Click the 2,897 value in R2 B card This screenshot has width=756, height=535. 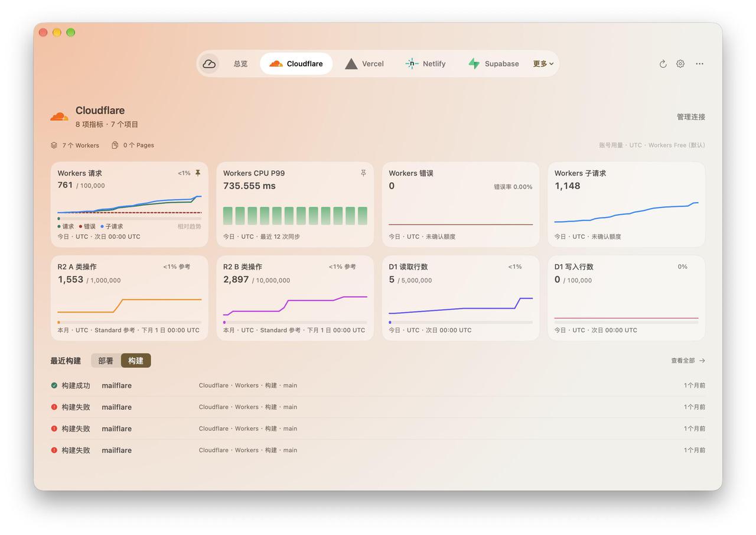click(x=236, y=280)
